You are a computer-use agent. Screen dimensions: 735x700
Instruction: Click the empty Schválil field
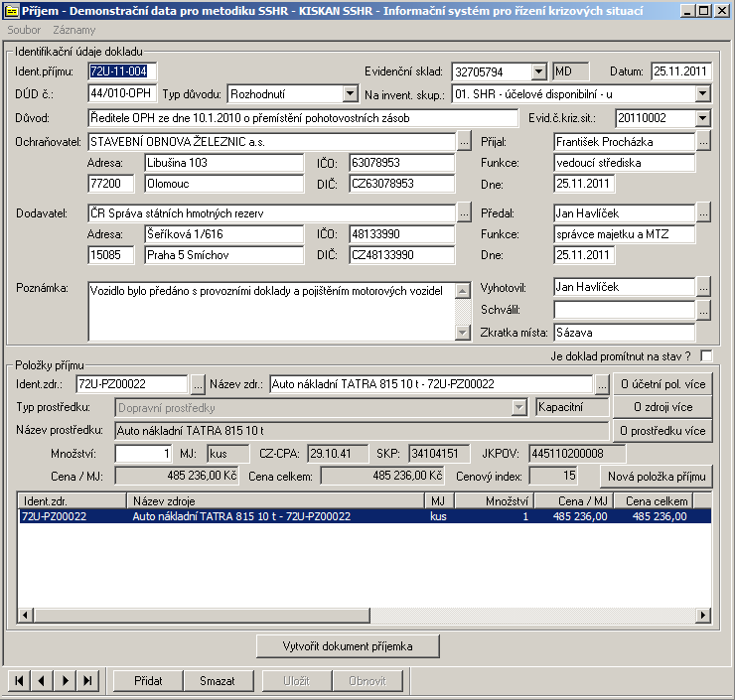(x=625, y=310)
